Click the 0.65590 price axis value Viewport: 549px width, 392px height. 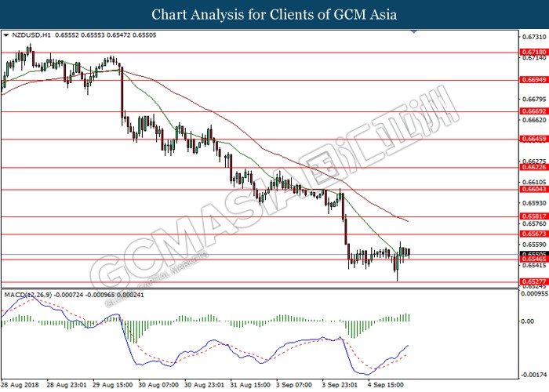pos(534,245)
